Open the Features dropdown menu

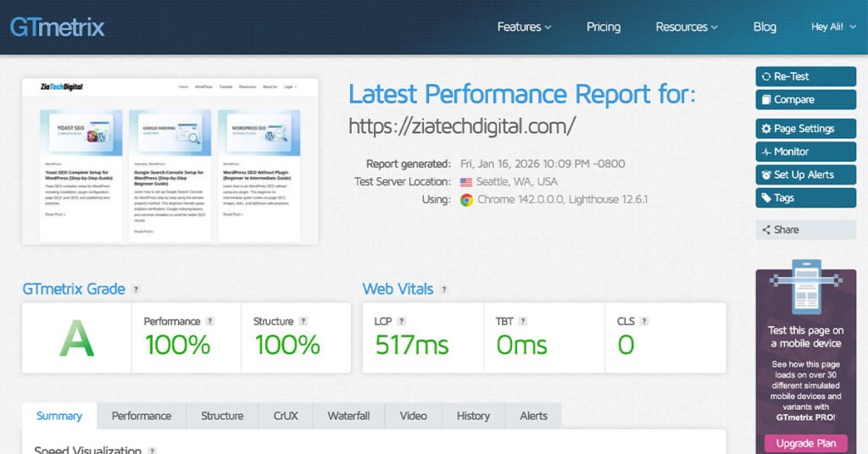tap(524, 27)
